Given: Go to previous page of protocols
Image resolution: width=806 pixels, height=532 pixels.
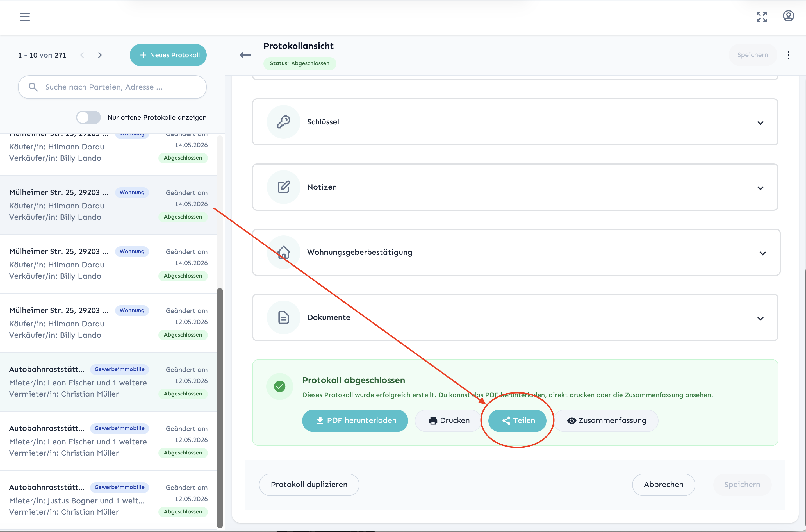Looking at the screenshot, I should point(82,55).
